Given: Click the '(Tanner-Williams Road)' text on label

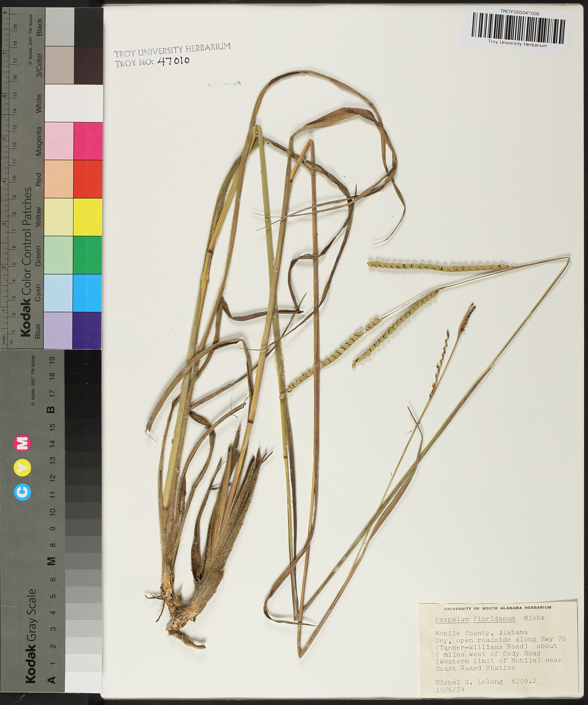Looking at the screenshot, I should [482, 647].
